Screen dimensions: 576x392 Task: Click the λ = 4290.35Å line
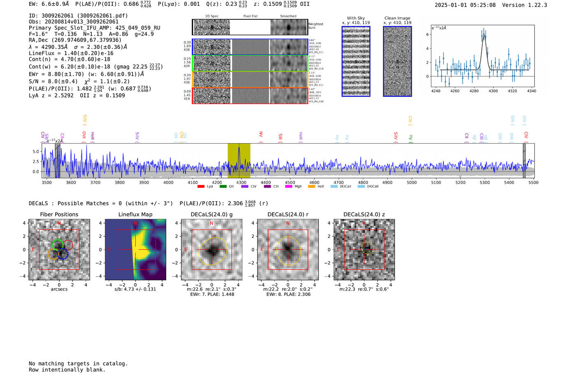(x=78, y=47)
